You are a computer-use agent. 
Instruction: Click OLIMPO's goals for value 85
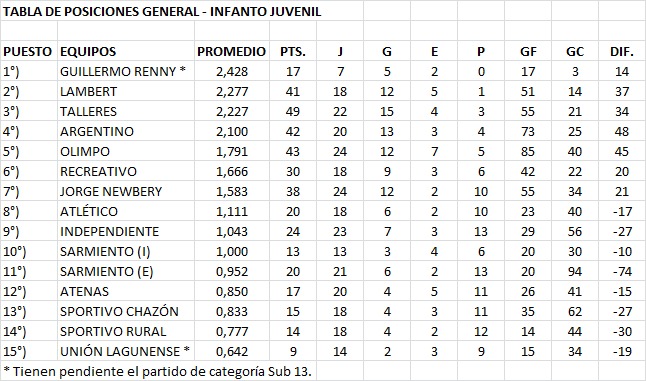click(x=528, y=152)
